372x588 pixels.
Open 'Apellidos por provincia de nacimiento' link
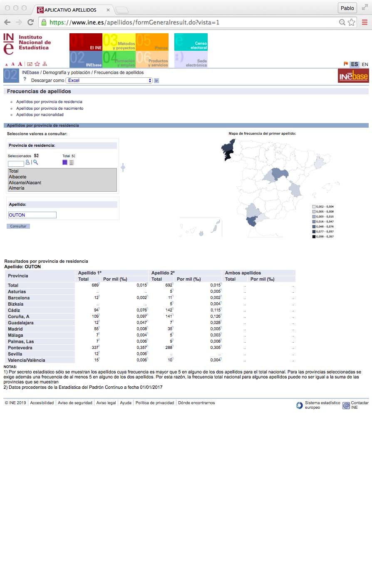point(50,109)
